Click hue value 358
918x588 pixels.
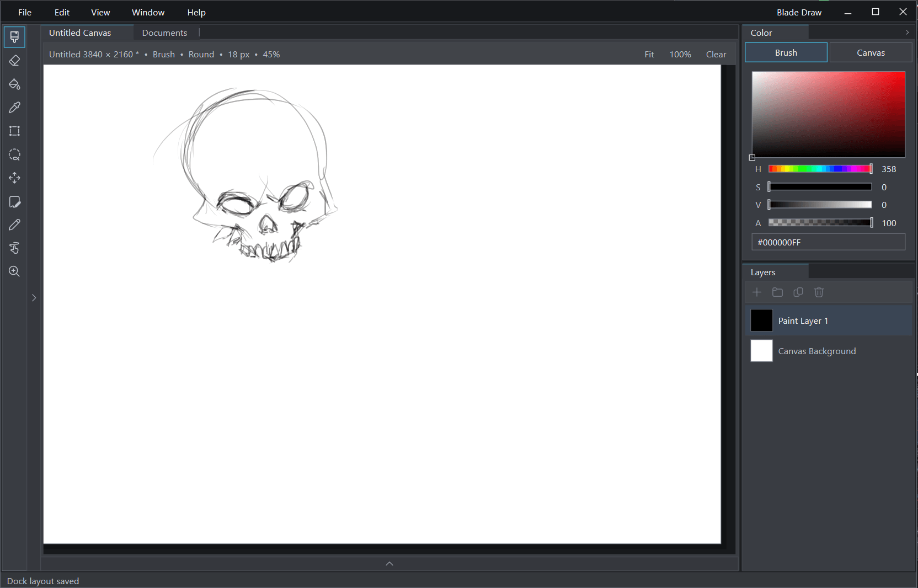pyautogui.click(x=889, y=169)
